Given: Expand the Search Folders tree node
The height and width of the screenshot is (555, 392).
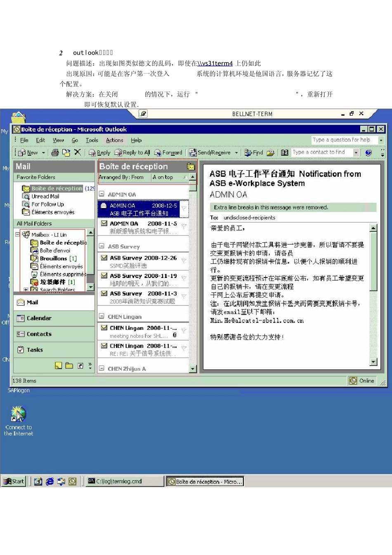Looking at the screenshot, I should coord(26,289).
